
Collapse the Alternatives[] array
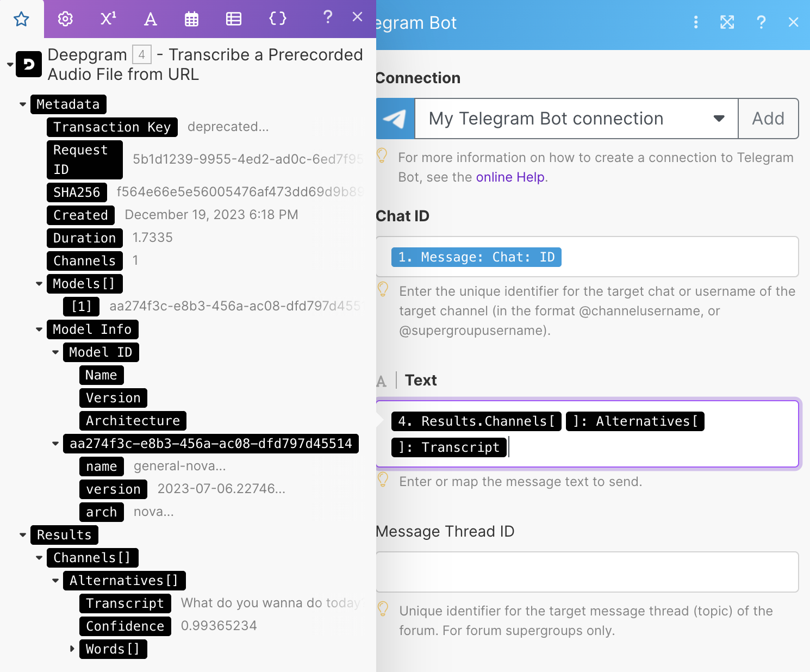(x=55, y=581)
